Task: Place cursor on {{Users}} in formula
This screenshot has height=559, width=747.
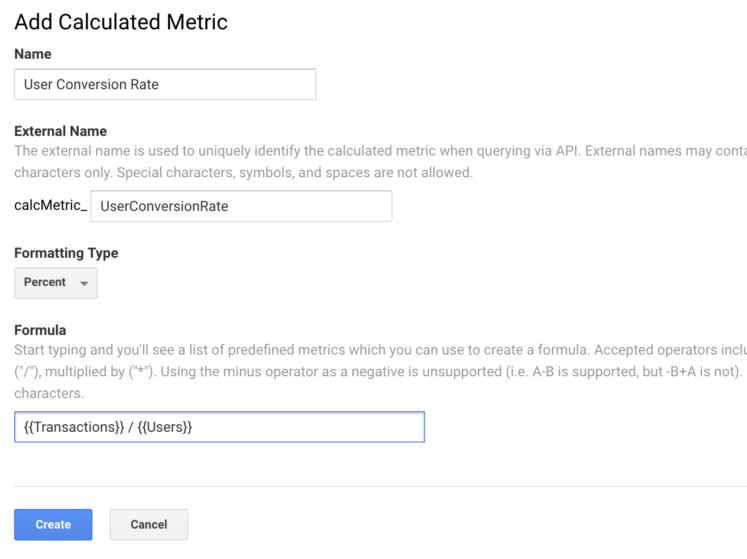Action: [x=165, y=427]
